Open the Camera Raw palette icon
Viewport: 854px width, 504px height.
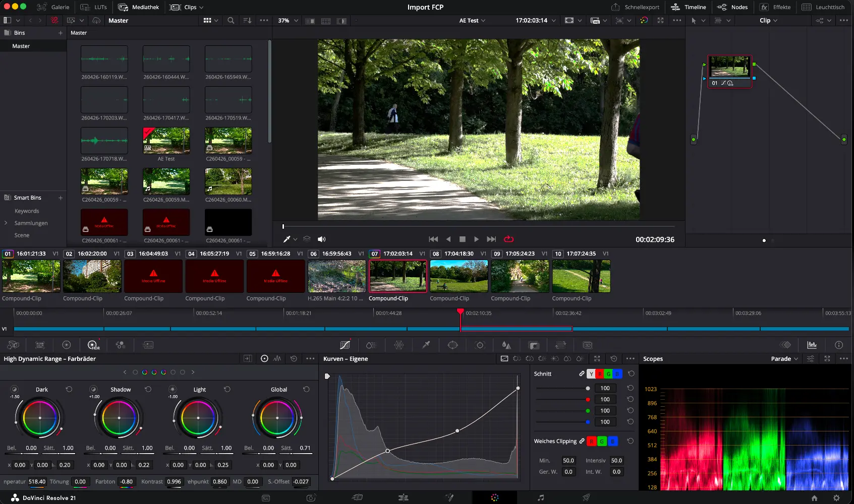[x=13, y=345]
